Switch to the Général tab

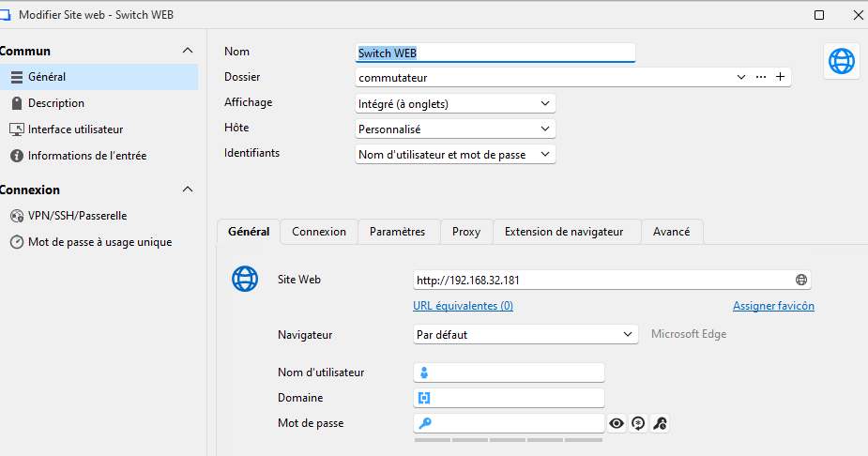pos(249,232)
